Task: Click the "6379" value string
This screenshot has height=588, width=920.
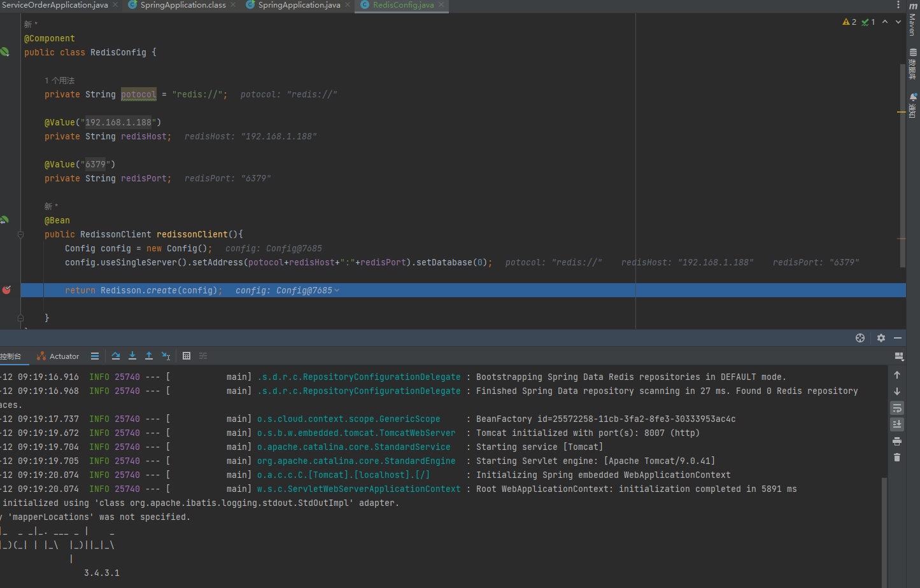Action: (x=96, y=165)
